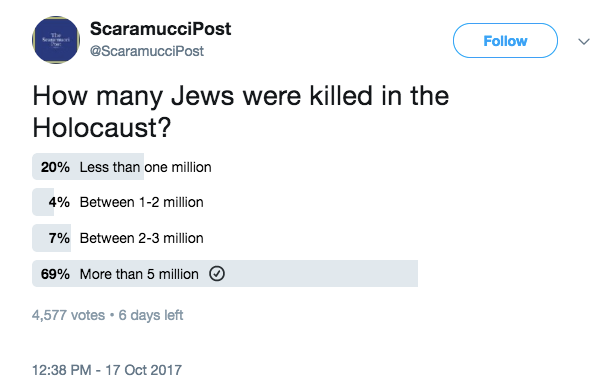
Task: Click the 7% result percentage label
Action: [x=59, y=238]
